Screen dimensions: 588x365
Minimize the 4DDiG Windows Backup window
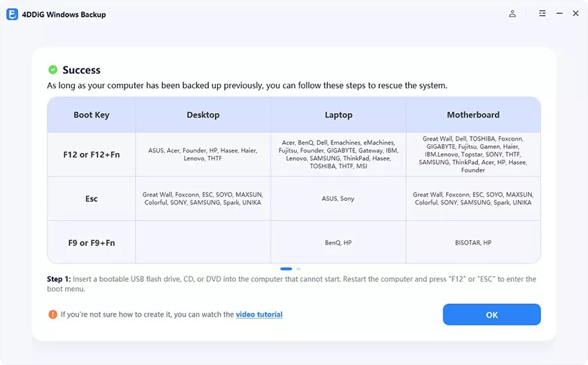pos(559,14)
